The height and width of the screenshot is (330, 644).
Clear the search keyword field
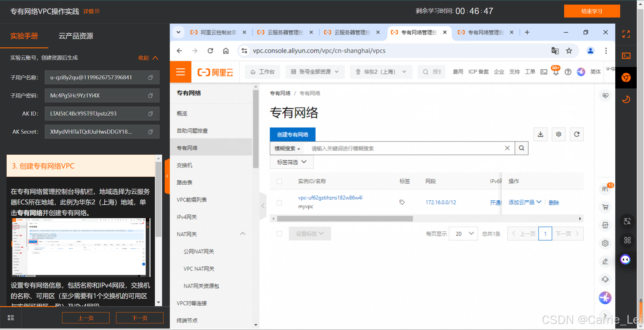tap(507, 148)
